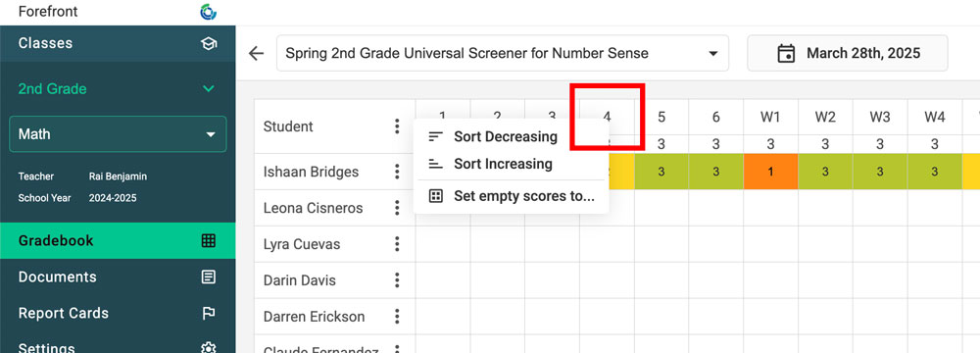The height and width of the screenshot is (353, 980).
Task: Open the Documents page icon
Action: point(208,277)
